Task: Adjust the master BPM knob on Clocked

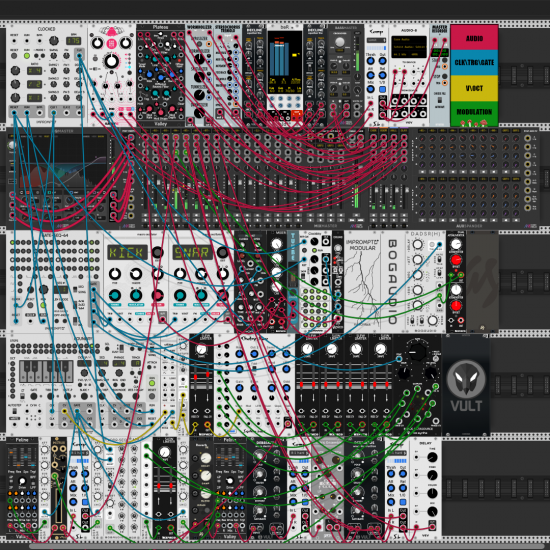Action: coord(54,40)
